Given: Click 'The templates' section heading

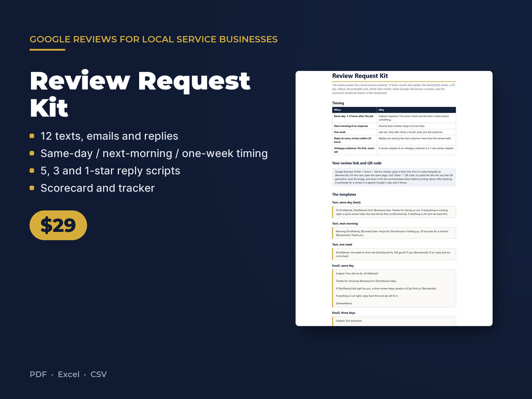Looking at the screenshot, I should pos(344,194).
